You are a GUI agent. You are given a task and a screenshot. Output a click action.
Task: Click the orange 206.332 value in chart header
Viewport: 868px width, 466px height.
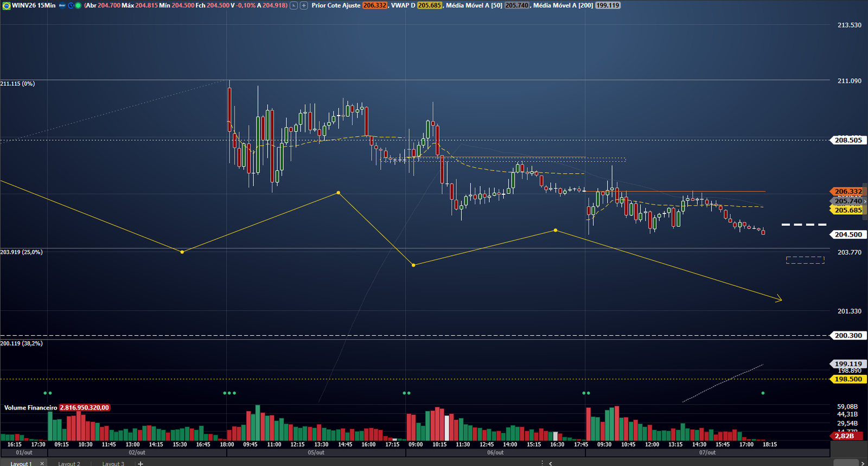pos(375,5)
